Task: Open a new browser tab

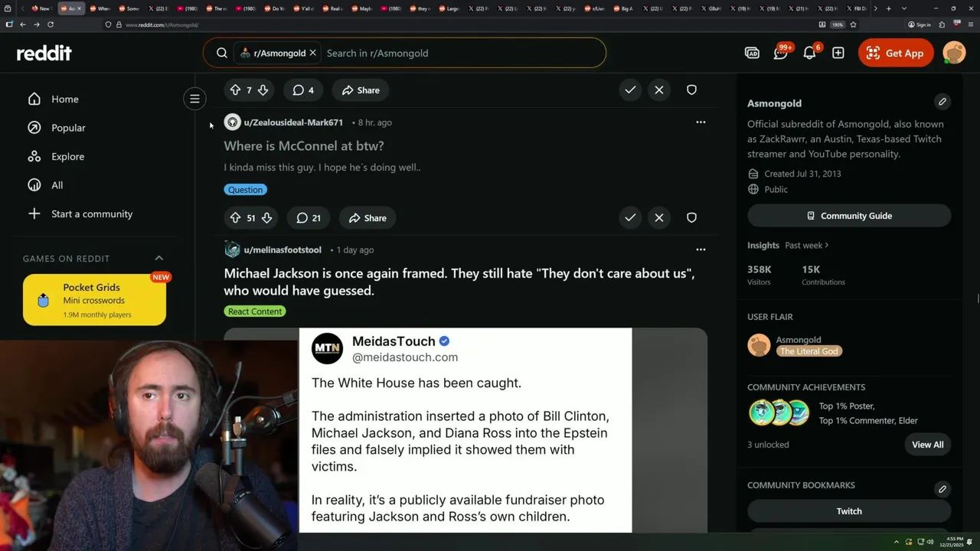Action: pos(888,8)
